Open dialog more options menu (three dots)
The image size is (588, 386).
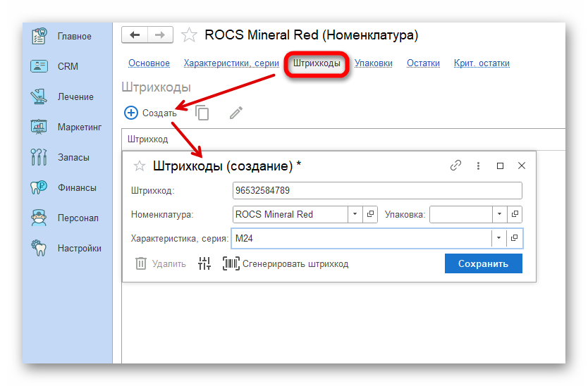pos(478,166)
